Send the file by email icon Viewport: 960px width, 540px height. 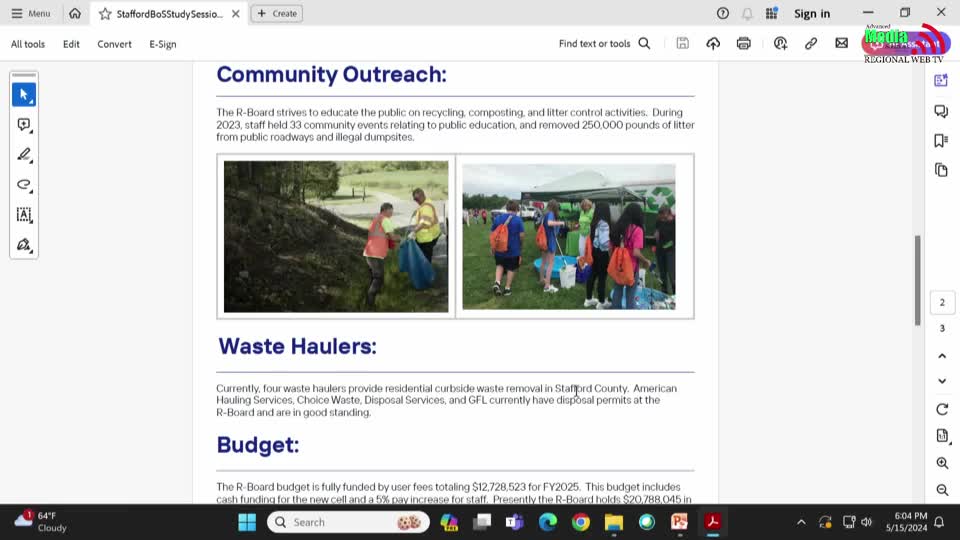click(841, 43)
